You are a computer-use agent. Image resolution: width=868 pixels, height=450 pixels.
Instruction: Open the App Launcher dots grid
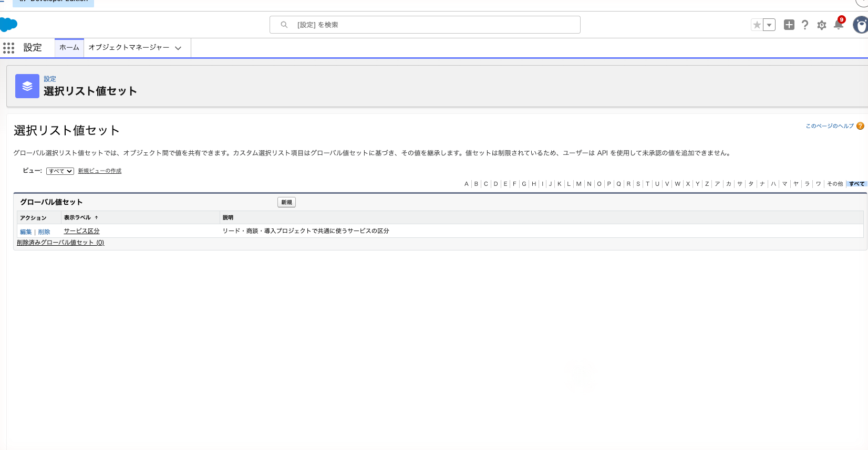tap(8, 48)
